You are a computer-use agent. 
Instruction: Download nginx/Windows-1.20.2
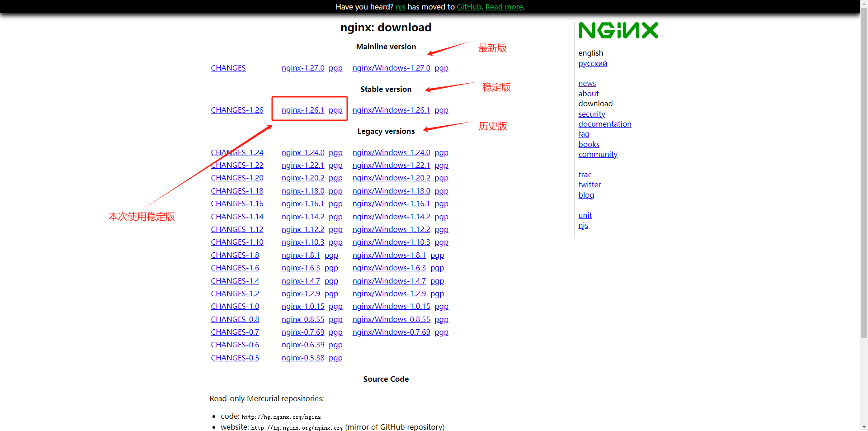(392, 178)
